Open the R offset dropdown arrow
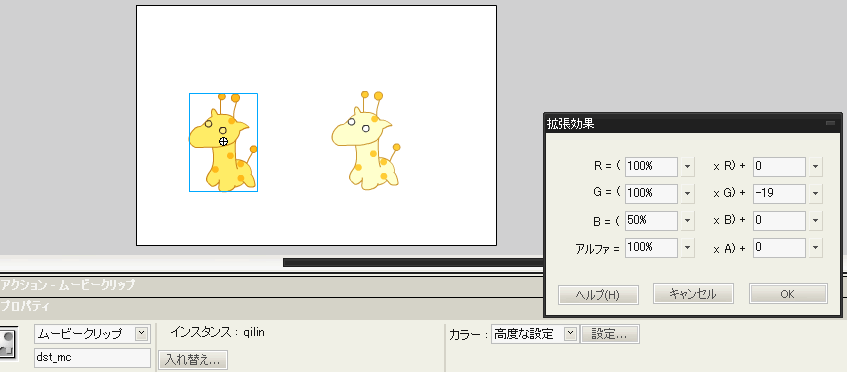The width and height of the screenshot is (847, 372). tap(815, 167)
